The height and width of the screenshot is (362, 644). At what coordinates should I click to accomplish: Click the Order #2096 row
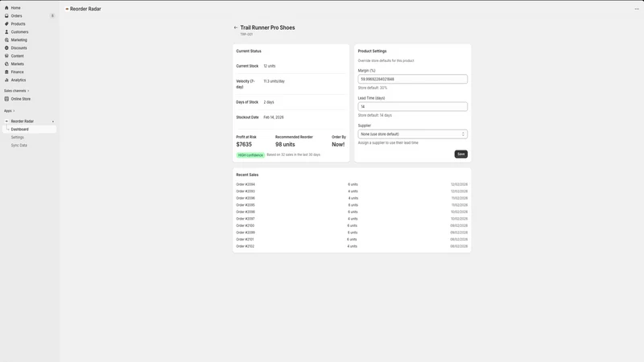[352, 198]
